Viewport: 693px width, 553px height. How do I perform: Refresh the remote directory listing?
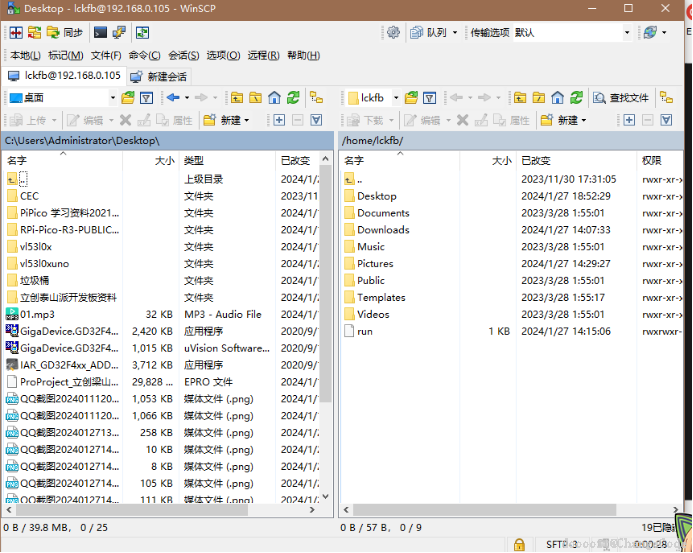pos(576,98)
